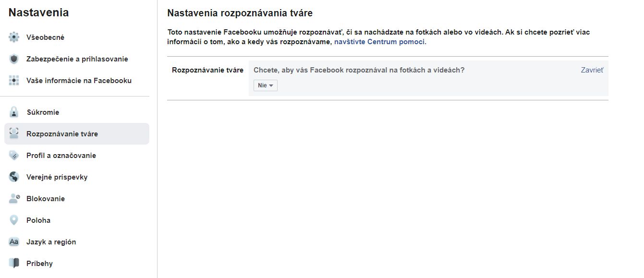Click the Rozpoznávanie tváre face-scan icon
The image size is (644, 278).
(x=14, y=134)
